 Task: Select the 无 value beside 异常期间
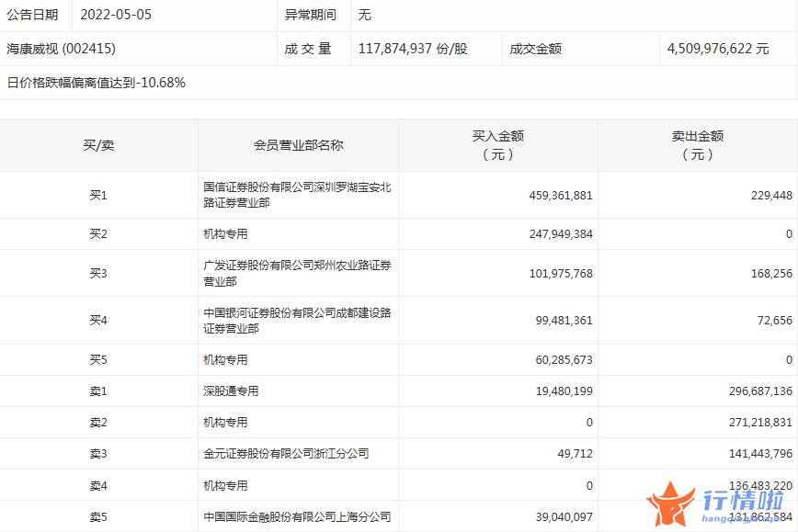pyautogui.click(x=364, y=15)
